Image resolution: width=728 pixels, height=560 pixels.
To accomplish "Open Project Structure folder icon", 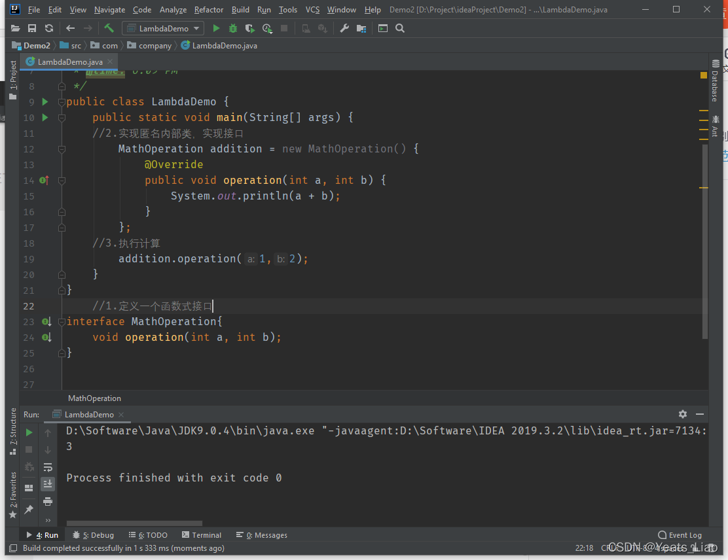I will click(361, 29).
